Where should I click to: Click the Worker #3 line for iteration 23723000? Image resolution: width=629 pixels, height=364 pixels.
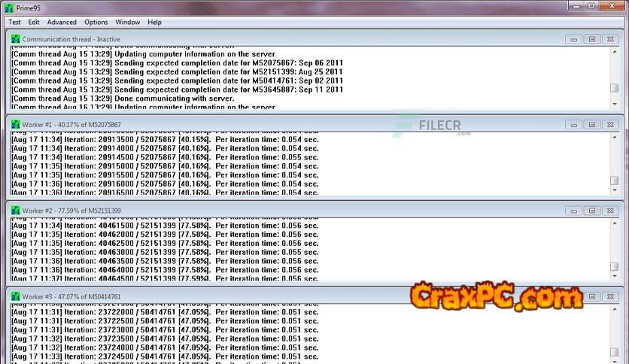165,329
